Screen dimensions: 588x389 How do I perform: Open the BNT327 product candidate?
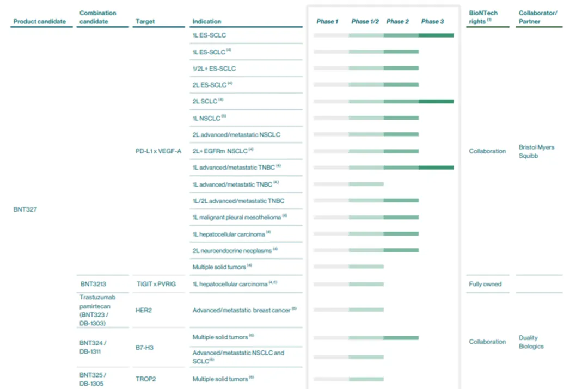click(25, 209)
